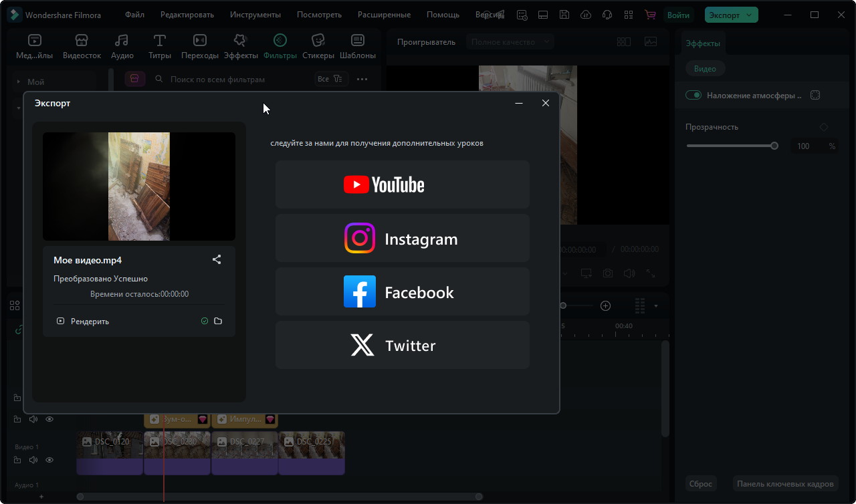Open the Редактировать menu

pos(187,15)
